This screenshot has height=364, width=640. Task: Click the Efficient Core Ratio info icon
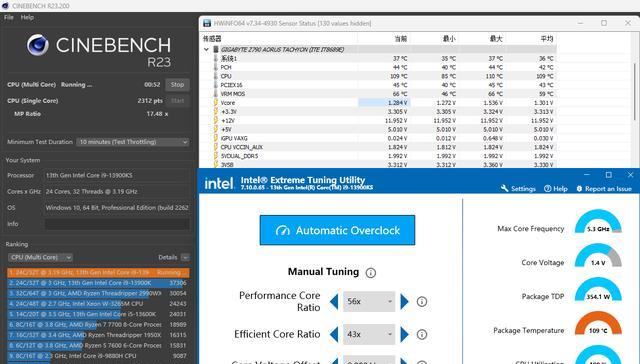coord(422,335)
